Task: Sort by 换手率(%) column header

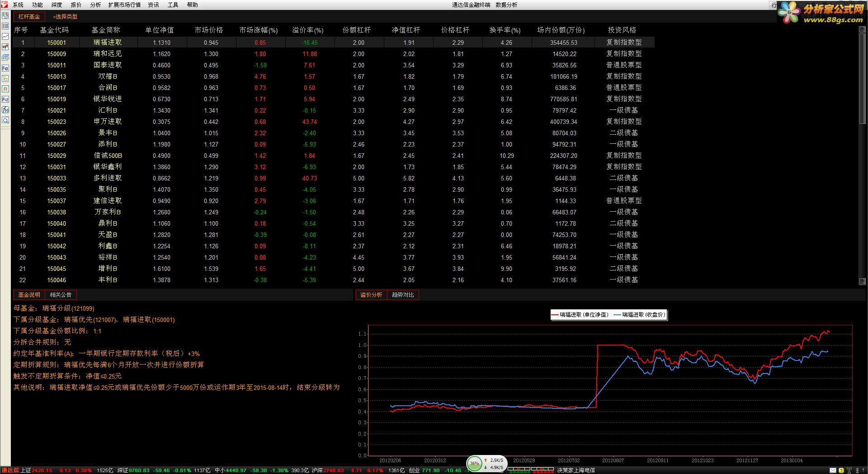Action: pos(505,30)
